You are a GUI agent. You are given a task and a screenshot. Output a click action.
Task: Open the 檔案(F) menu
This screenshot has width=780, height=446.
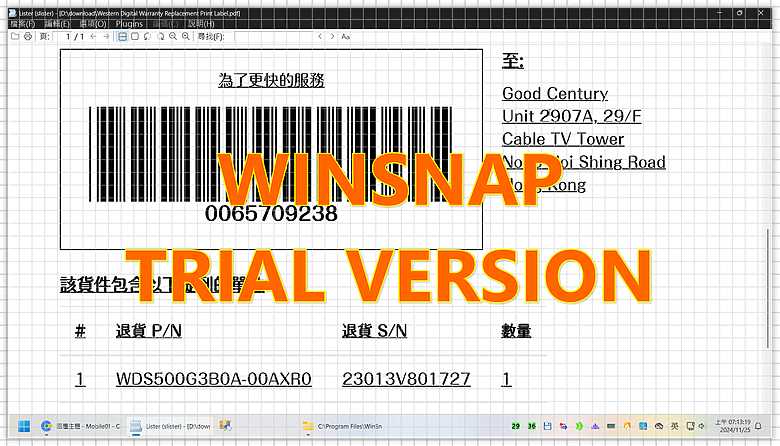click(x=23, y=23)
